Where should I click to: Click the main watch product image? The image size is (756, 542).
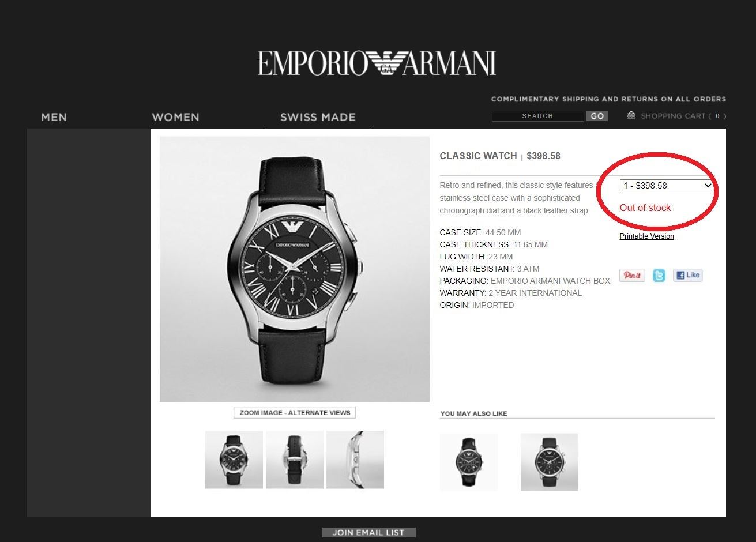click(x=295, y=269)
